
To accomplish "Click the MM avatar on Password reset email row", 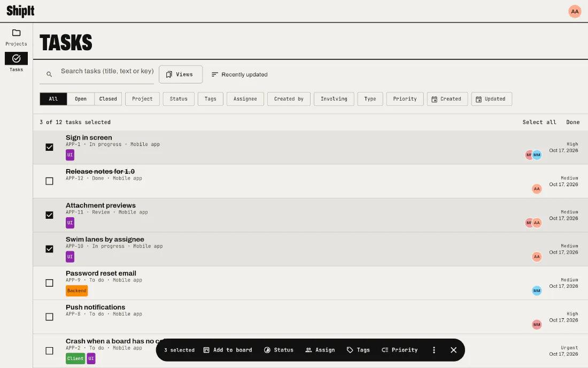I will tap(537, 291).
